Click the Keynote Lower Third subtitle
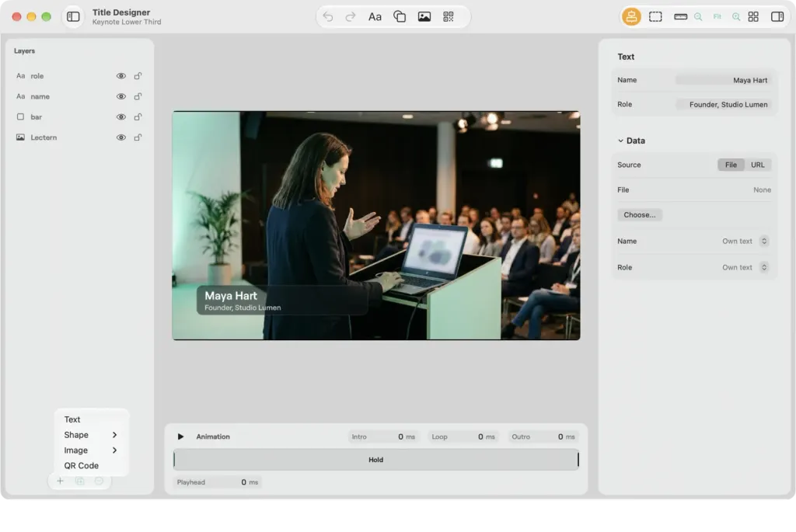796x532 pixels. [x=127, y=22]
